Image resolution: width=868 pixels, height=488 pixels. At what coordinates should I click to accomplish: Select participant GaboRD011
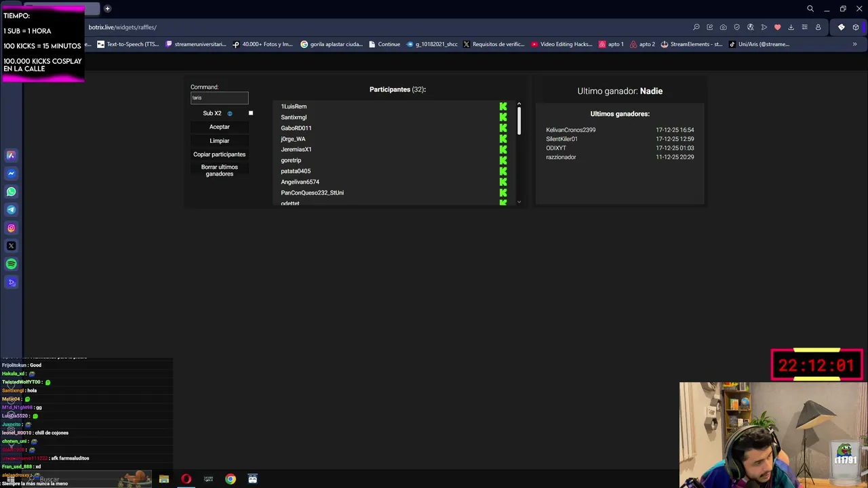tap(296, 128)
